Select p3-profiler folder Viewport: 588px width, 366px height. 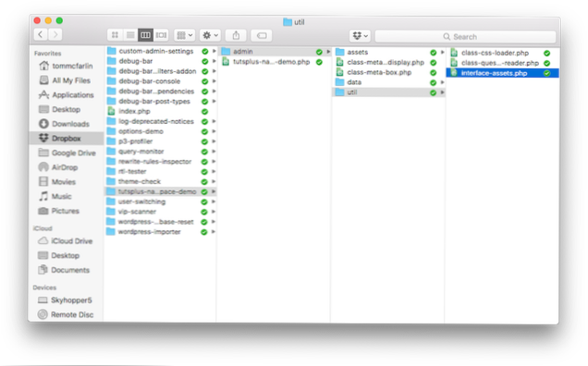pyautogui.click(x=161, y=141)
